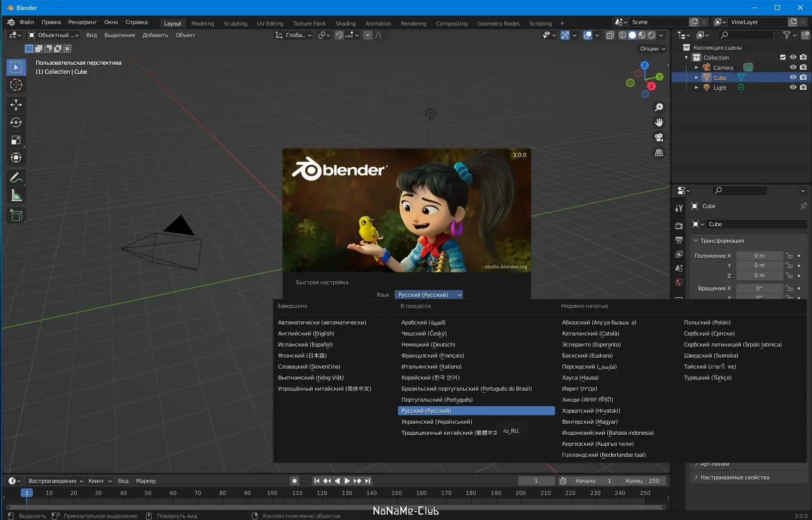Image resolution: width=812 pixels, height=520 pixels.
Task: Click frame 100 on the timeline ruler
Action: pos(272,493)
